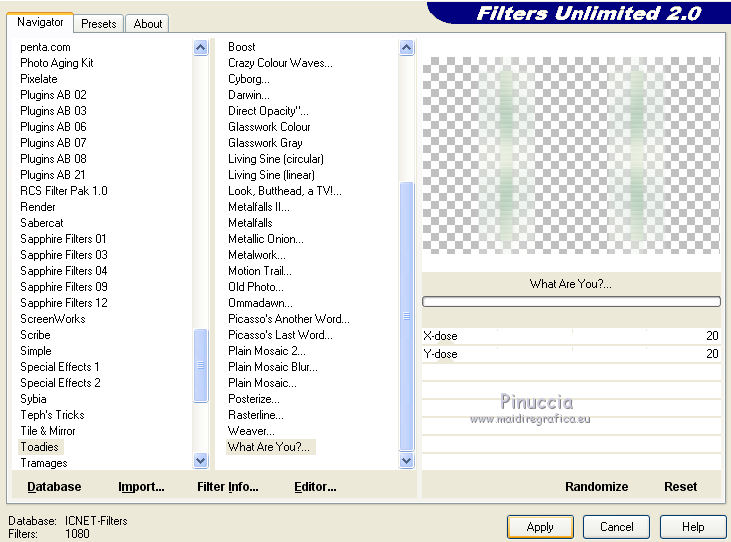Click the filter list scrollbar thumb
This screenshot has width=731, height=542.
[407, 316]
